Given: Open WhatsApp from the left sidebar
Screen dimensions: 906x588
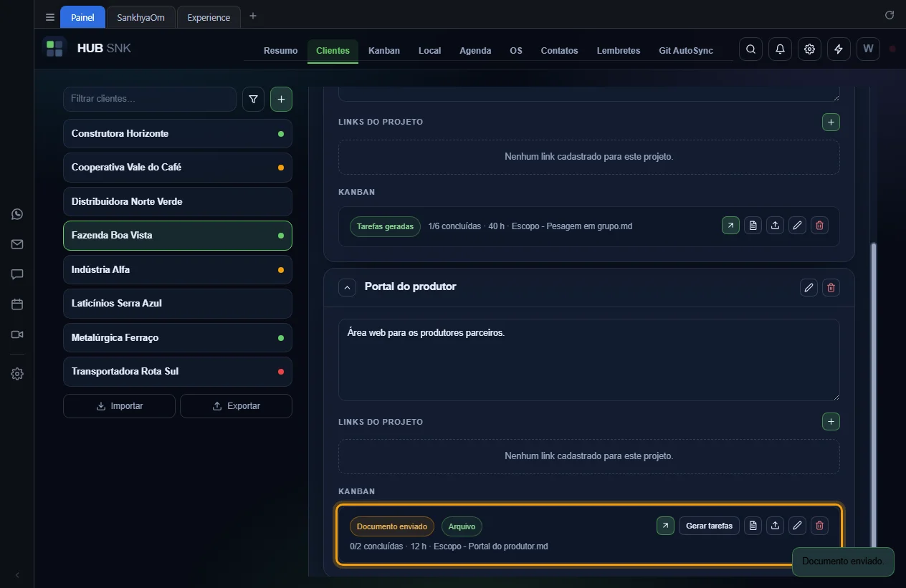Looking at the screenshot, I should [17, 214].
